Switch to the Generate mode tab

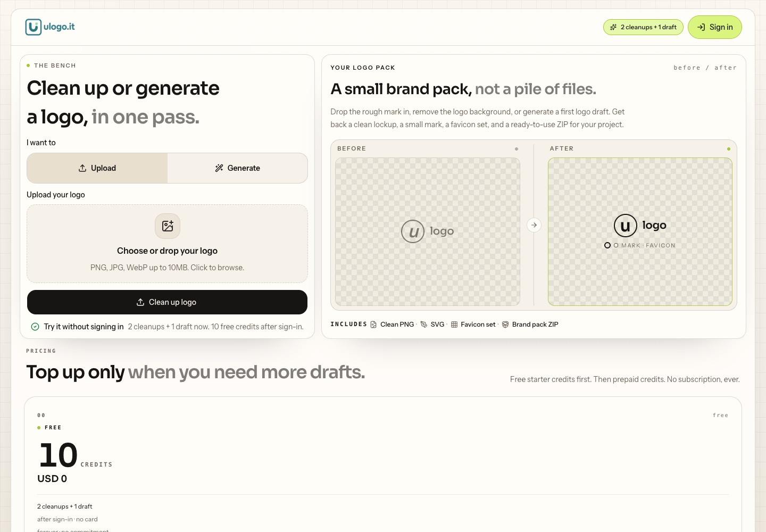237,168
